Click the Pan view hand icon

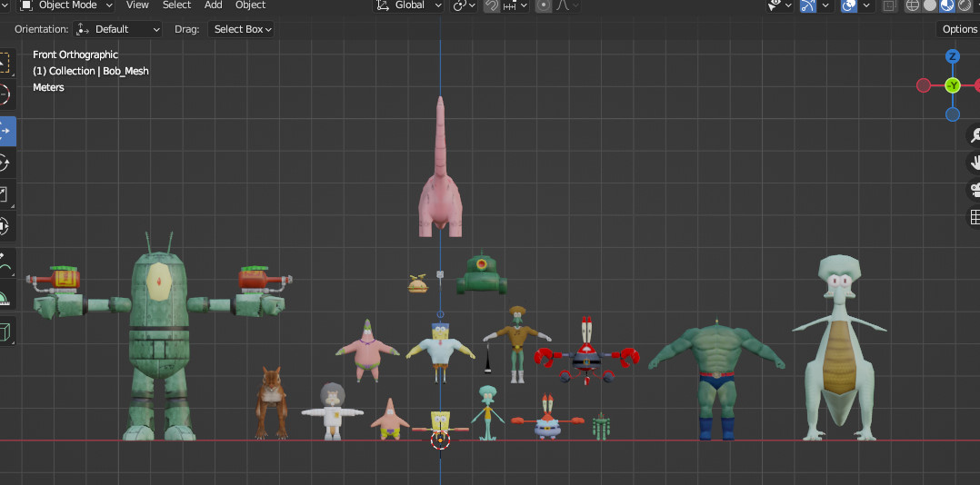coord(973,163)
